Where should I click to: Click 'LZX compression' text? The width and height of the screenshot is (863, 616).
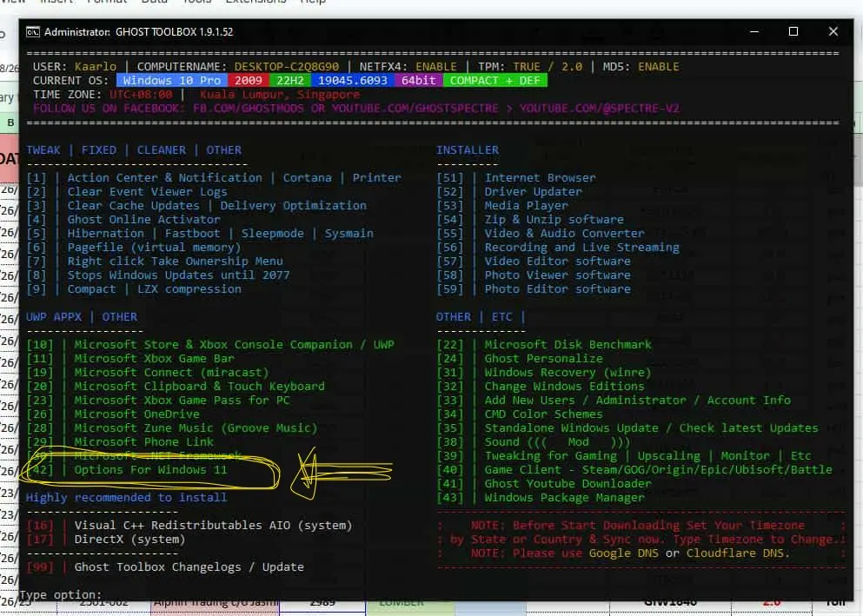point(189,289)
